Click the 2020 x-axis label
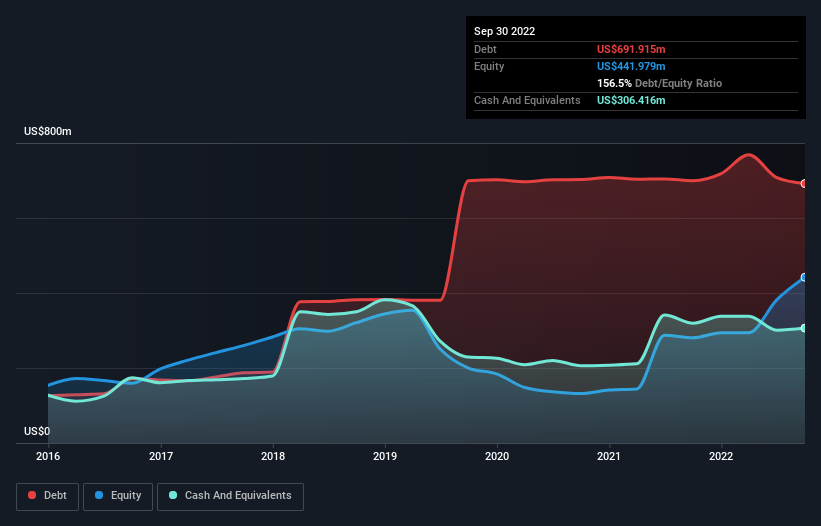The width and height of the screenshot is (821, 526). (497, 456)
